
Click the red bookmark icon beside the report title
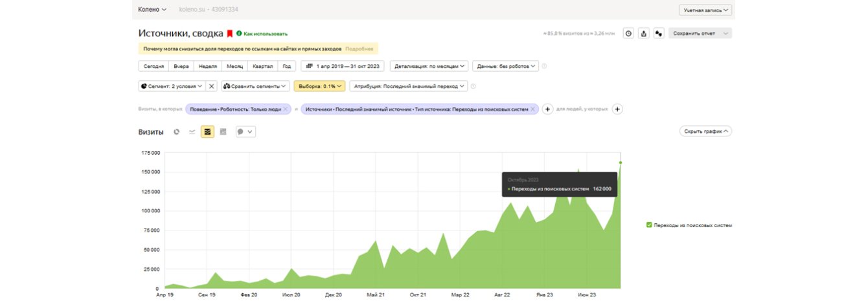tap(229, 33)
